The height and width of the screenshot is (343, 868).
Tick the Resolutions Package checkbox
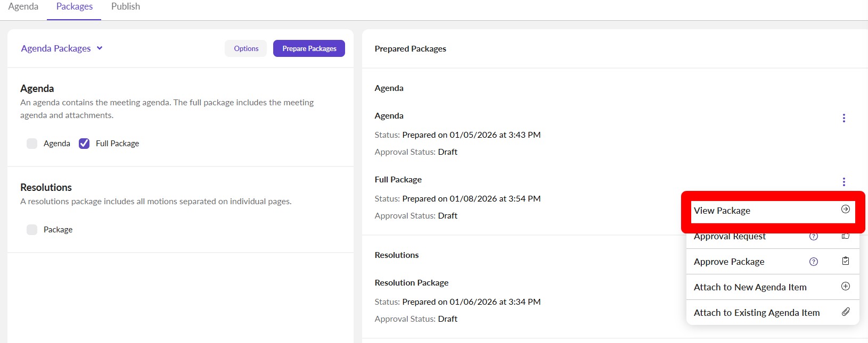[32, 230]
